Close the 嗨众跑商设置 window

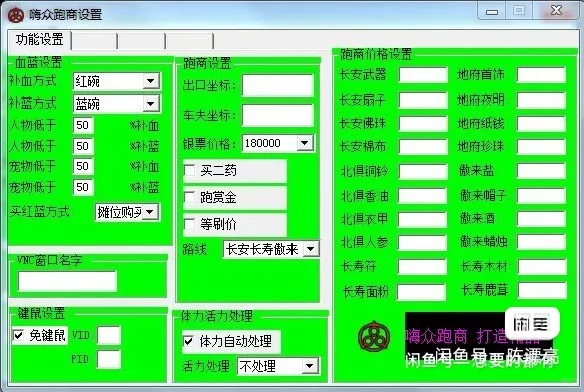click(556, 11)
